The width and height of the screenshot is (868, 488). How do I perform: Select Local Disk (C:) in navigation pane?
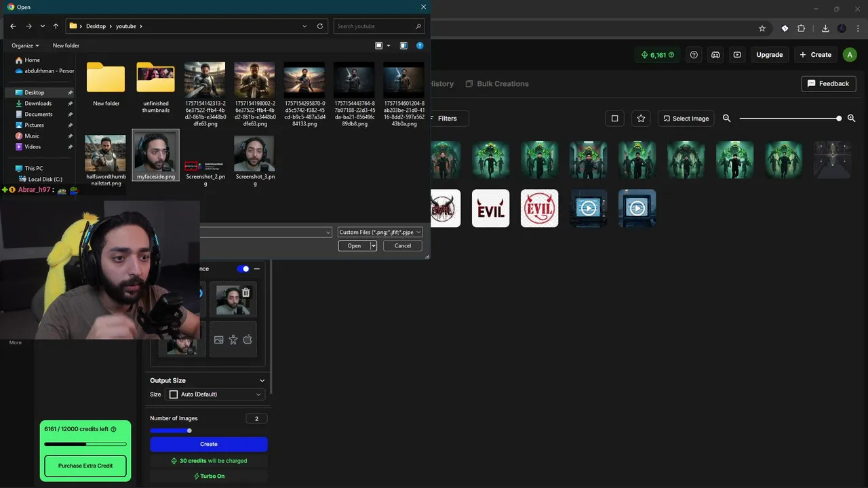point(45,179)
